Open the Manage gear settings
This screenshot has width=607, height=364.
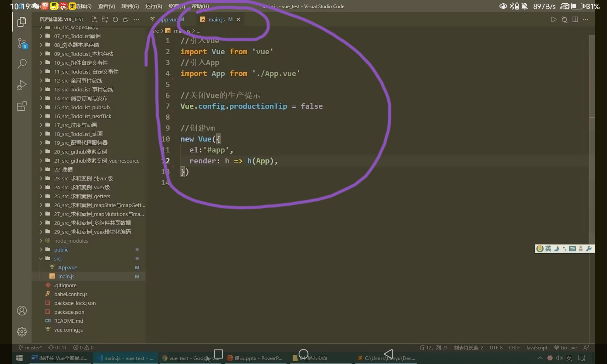[x=22, y=332]
